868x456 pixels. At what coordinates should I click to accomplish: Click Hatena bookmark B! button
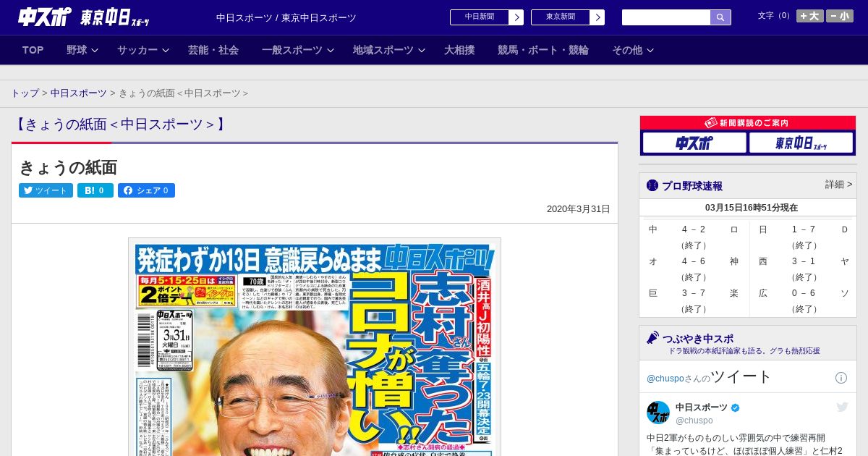pyautogui.click(x=95, y=190)
